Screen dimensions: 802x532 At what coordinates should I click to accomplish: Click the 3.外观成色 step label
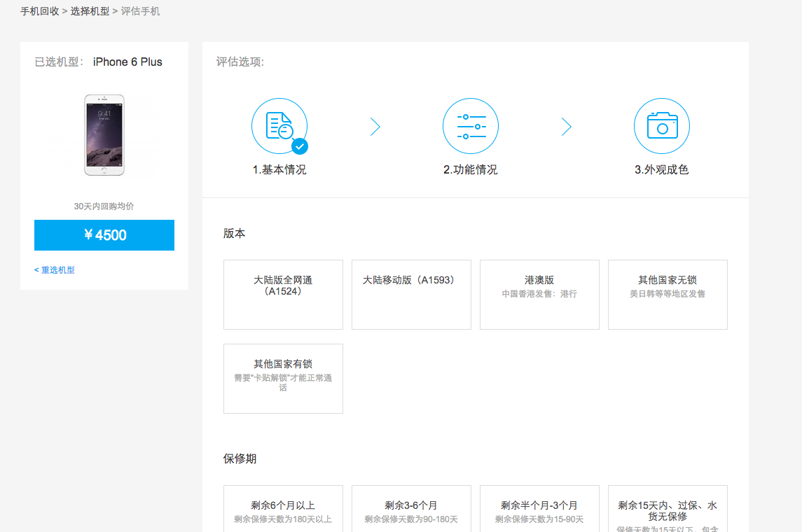pos(662,169)
